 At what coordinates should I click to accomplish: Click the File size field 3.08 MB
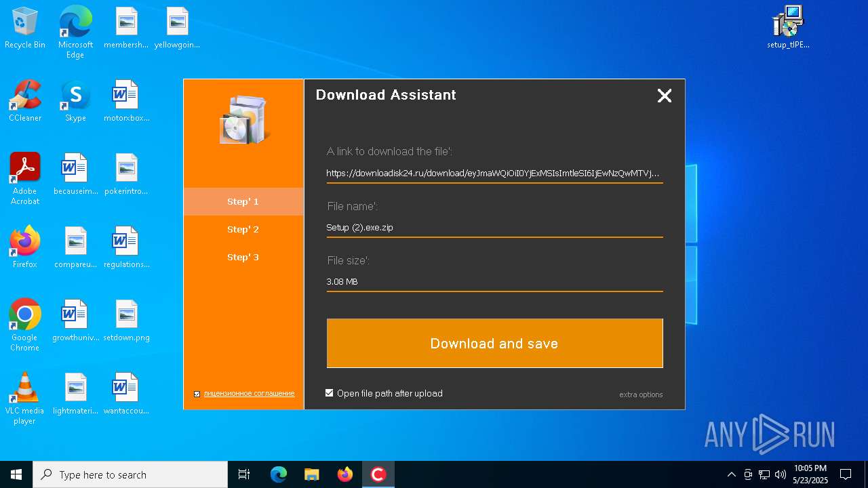coord(494,282)
